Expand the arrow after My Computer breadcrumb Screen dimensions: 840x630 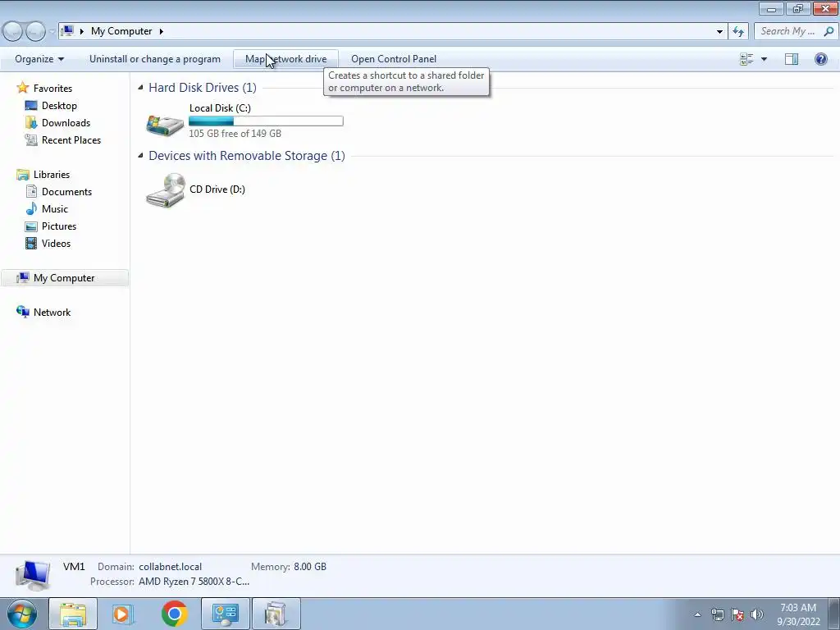coord(161,31)
